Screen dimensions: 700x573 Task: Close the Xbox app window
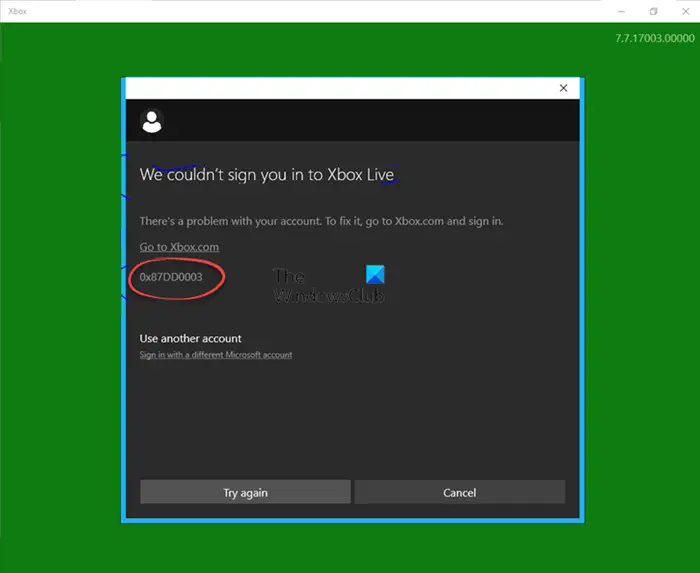tap(686, 11)
